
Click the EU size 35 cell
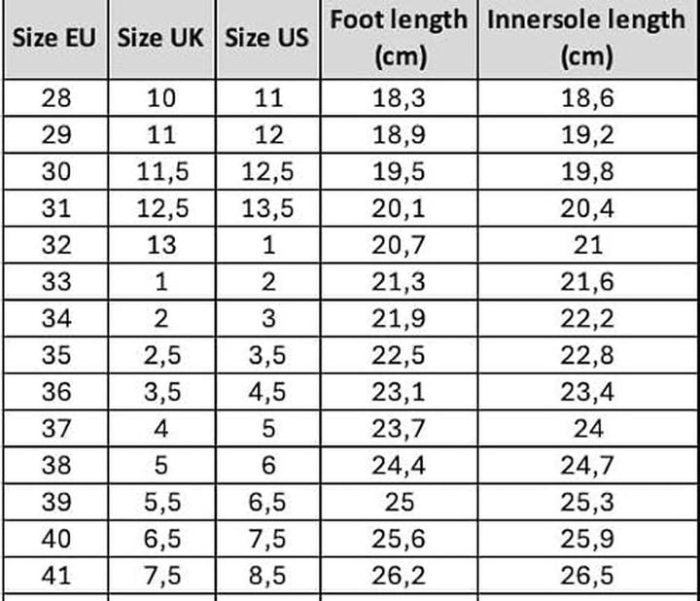point(56,355)
